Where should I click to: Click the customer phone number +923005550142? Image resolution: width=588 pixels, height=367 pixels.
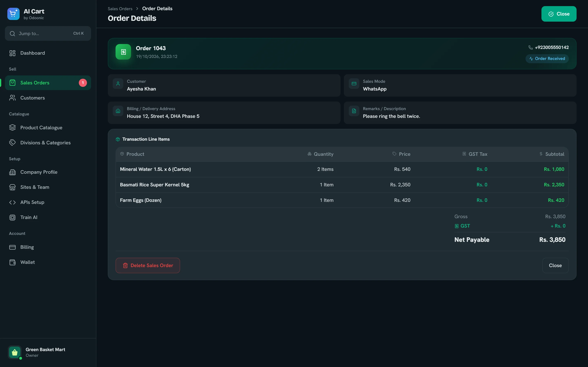[551, 47]
